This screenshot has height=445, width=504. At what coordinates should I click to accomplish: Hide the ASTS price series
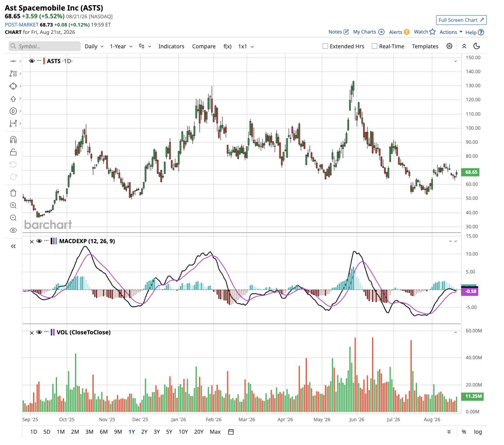[x=32, y=61]
